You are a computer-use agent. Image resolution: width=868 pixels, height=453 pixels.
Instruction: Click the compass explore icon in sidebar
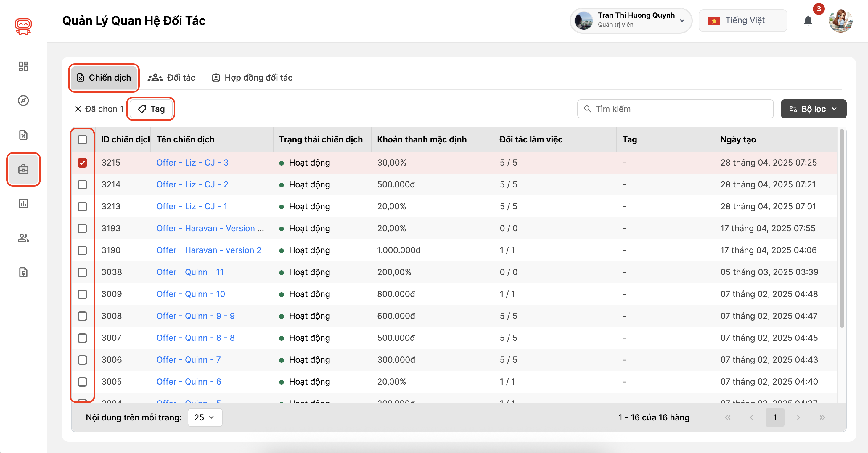[23, 100]
